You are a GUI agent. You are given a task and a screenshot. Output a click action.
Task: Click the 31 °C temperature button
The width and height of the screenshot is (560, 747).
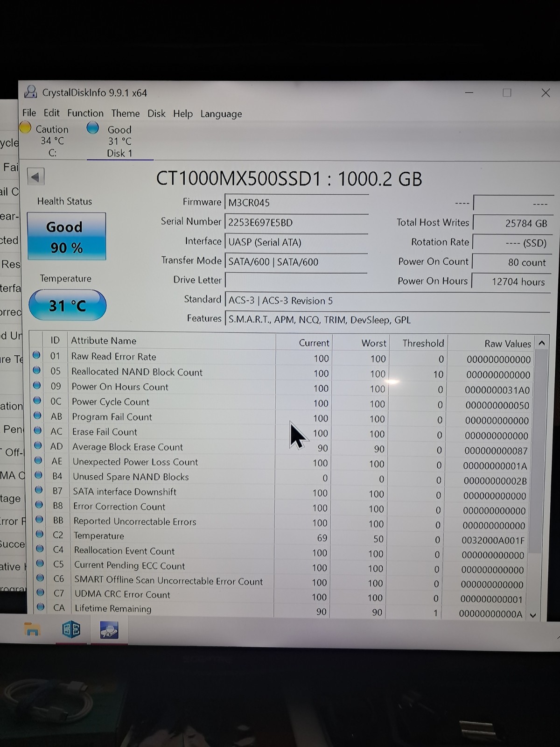click(67, 305)
